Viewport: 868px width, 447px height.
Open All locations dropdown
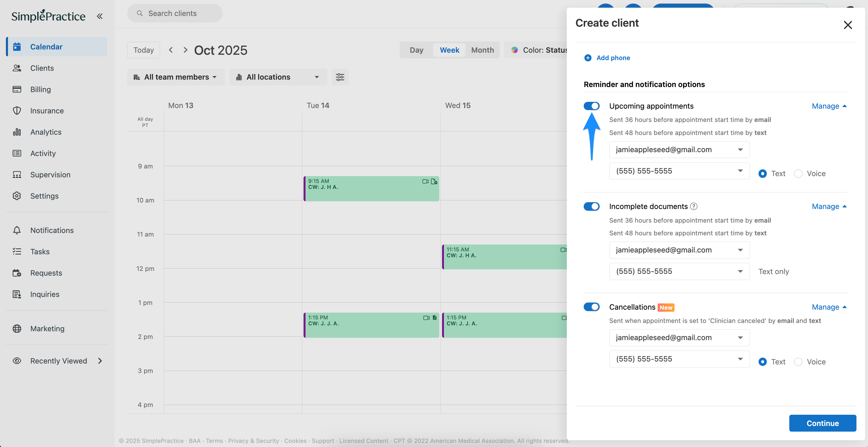point(278,77)
